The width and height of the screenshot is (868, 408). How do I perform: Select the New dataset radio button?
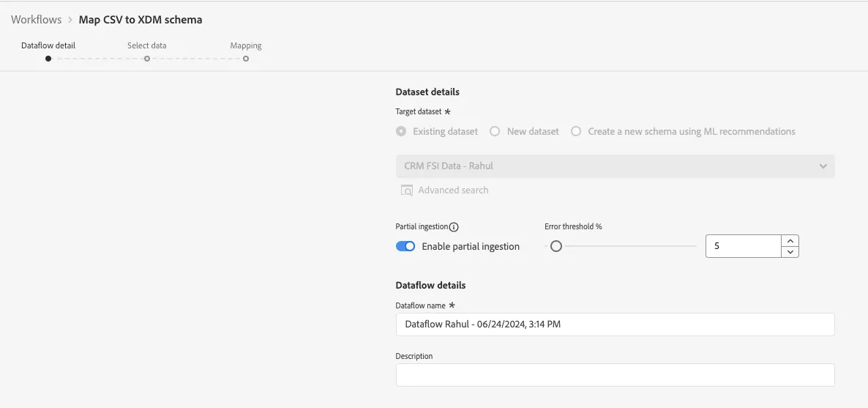pos(495,131)
